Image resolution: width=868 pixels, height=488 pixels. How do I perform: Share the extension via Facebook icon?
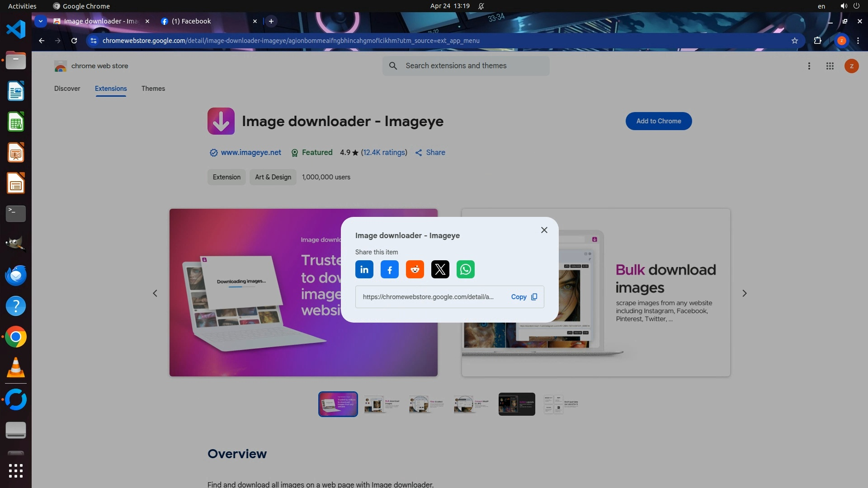click(389, 270)
